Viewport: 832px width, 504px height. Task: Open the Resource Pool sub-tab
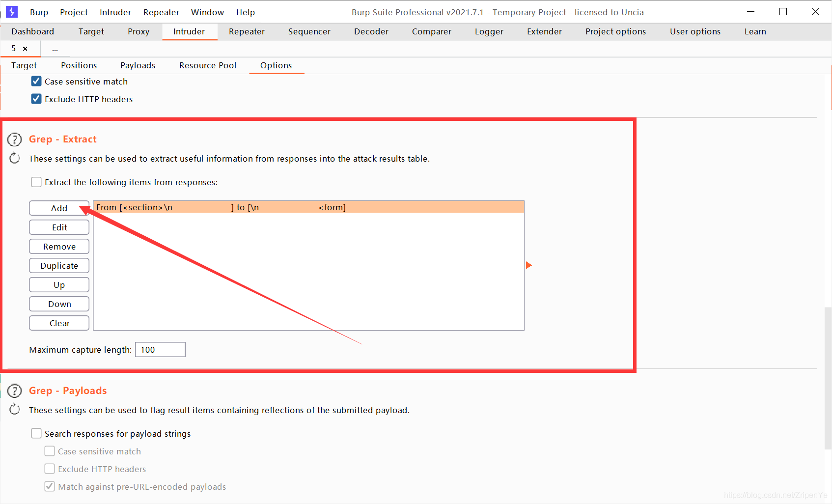point(208,65)
